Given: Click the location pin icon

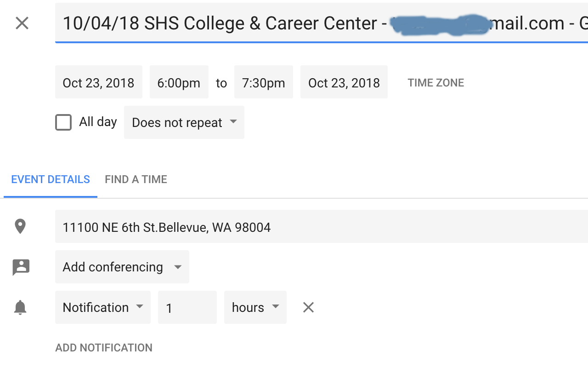Looking at the screenshot, I should pos(20,226).
